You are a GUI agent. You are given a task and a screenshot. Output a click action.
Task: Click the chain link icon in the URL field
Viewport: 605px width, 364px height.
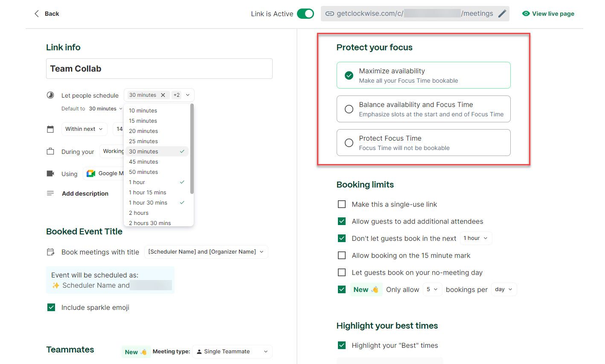pos(330,13)
